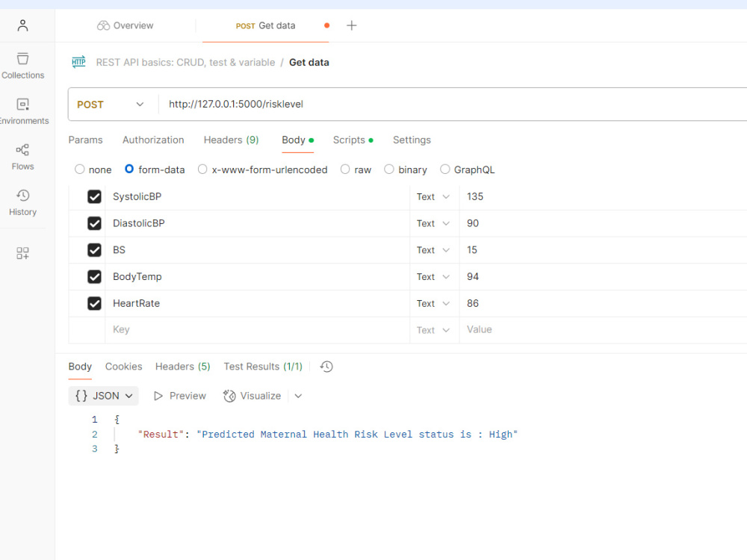
Task: Click the Preview play icon
Action: tap(158, 396)
